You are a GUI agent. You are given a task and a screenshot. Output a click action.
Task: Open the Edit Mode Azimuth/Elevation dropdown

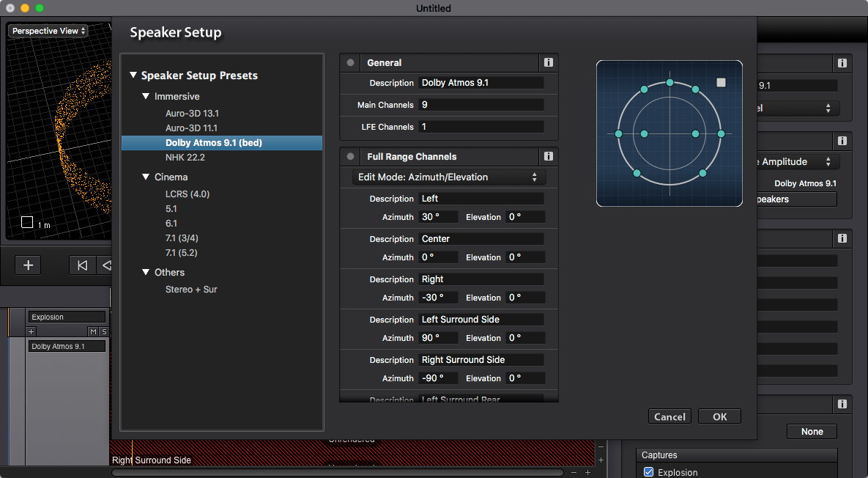(x=449, y=177)
